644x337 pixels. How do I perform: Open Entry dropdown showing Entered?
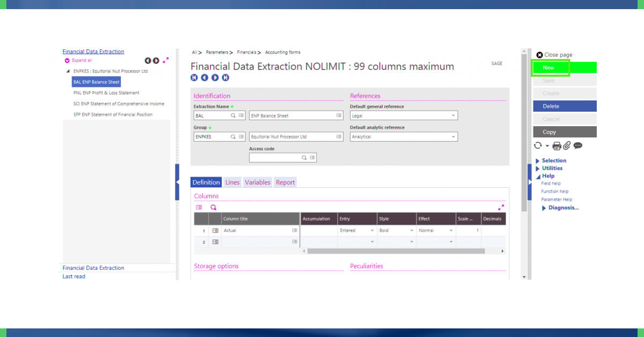click(x=372, y=230)
